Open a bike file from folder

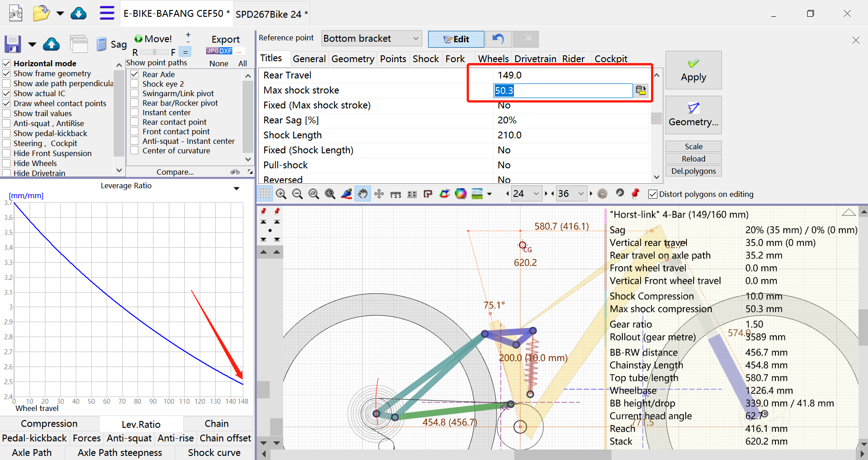pos(41,13)
